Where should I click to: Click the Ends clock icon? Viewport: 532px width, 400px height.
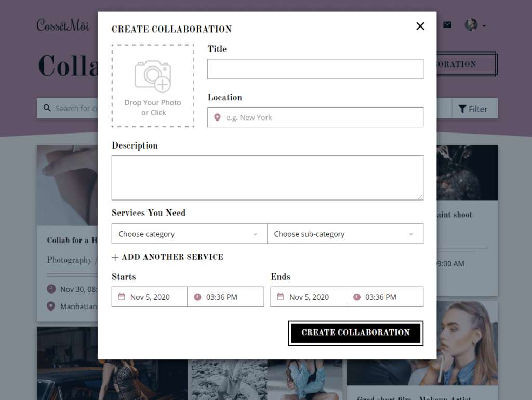pos(356,297)
